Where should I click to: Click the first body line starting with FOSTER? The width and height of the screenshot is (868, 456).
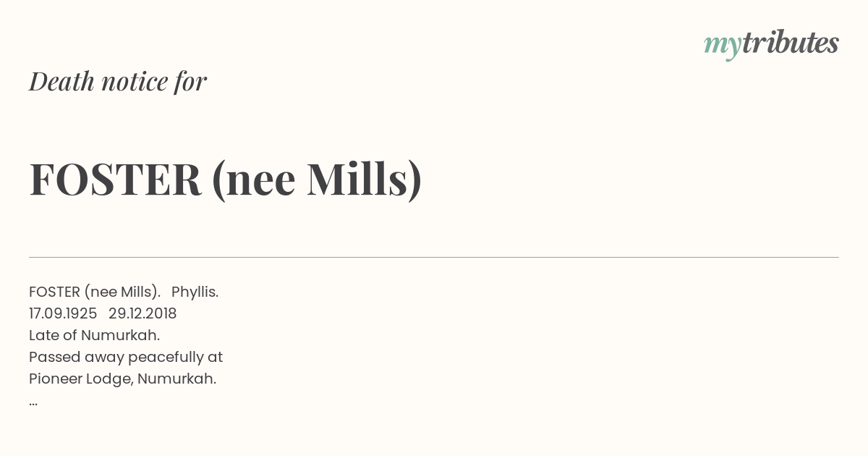124,292
